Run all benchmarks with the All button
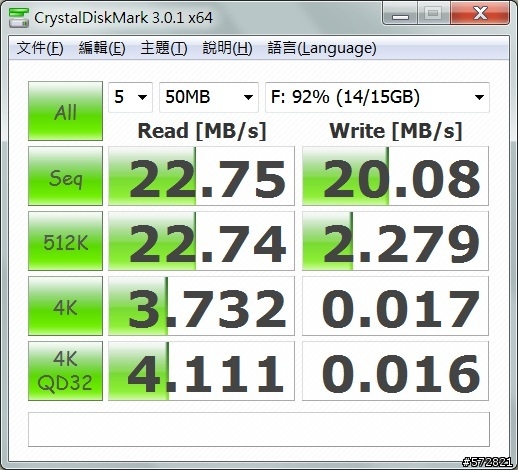The image size is (519, 470). click(x=65, y=111)
